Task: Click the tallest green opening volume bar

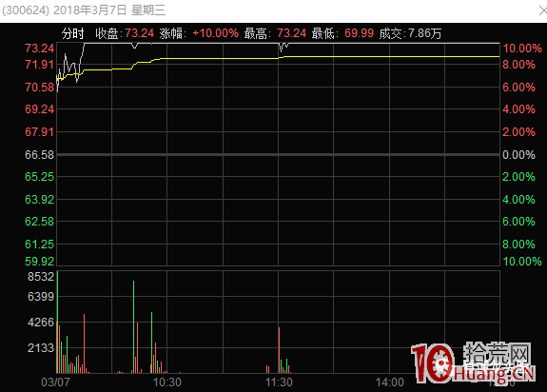Action: pyautogui.click(x=58, y=323)
